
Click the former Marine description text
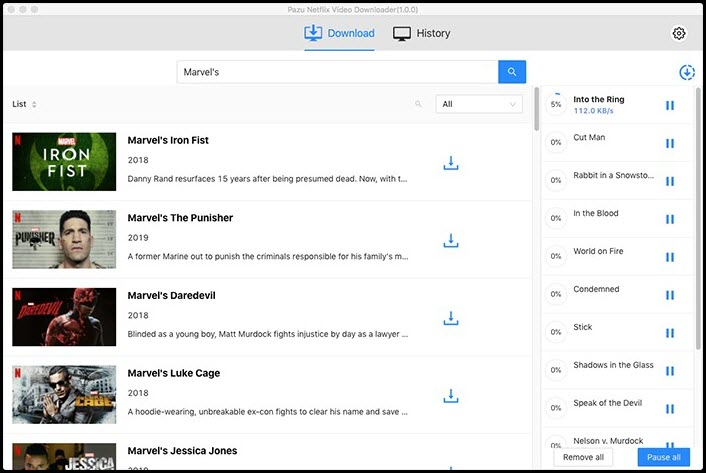click(x=268, y=257)
